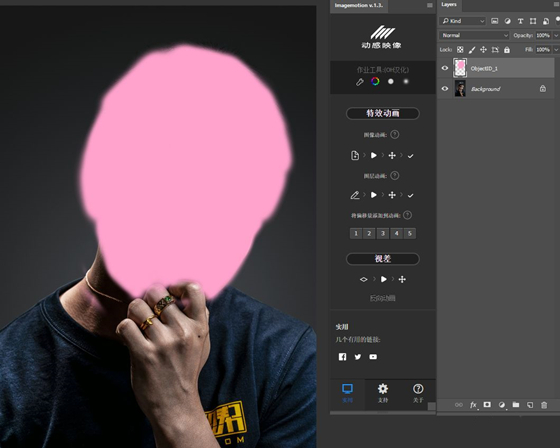Open the YouTube link
This screenshot has height=448, width=560.
point(373,357)
